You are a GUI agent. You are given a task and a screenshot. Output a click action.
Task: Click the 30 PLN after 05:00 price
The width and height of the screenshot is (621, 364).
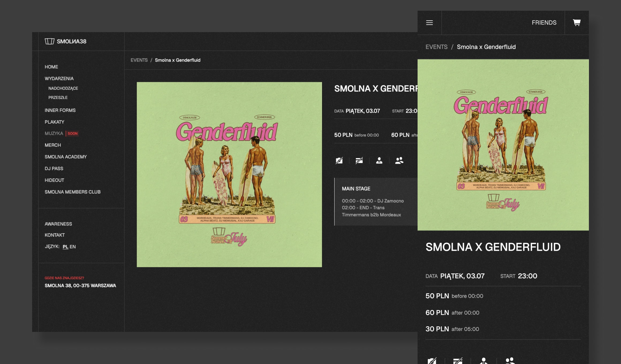(x=452, y=329)
